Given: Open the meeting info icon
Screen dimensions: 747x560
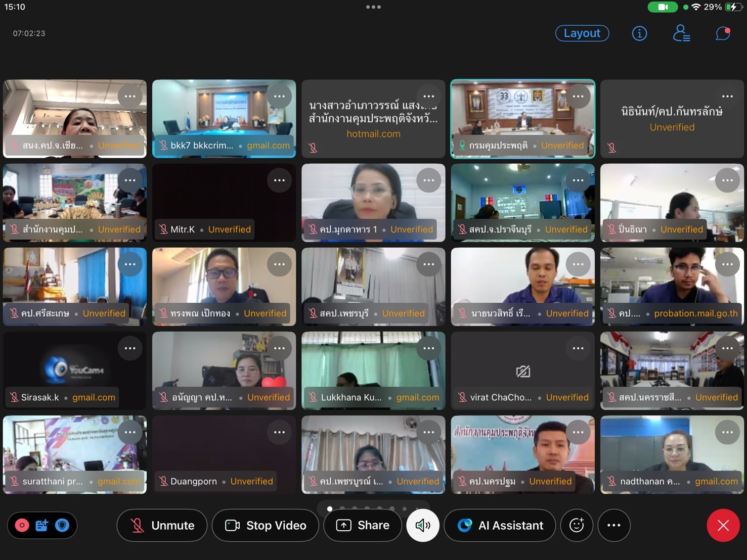Looking at the screenshot, I should point(639,33).
